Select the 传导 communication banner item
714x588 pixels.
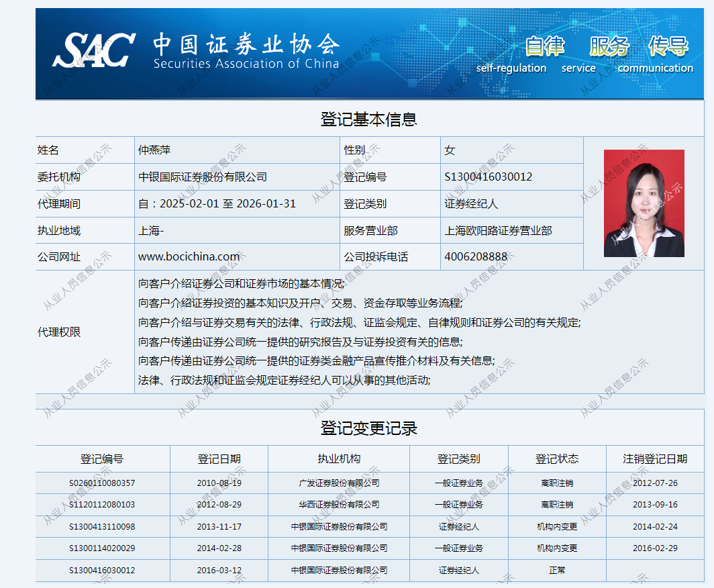[668, 46]
